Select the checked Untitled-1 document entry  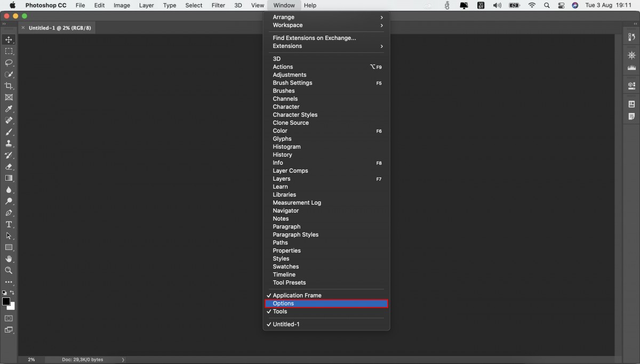point(326,324)
